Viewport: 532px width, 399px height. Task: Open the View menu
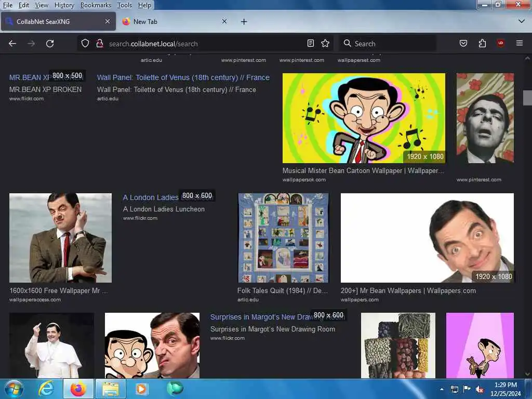42,5
